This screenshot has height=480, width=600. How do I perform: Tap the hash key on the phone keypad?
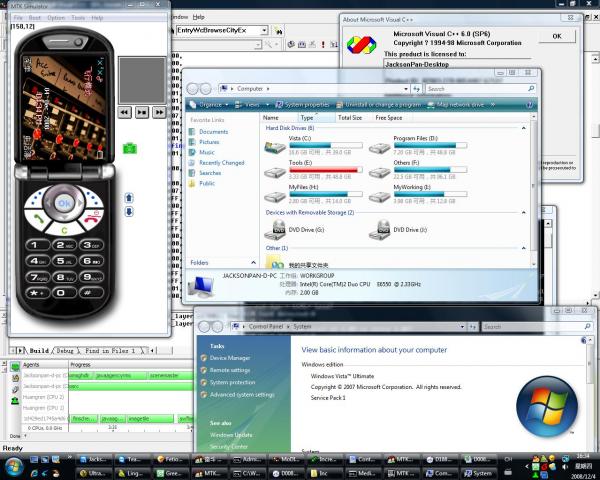click(91, 293)
